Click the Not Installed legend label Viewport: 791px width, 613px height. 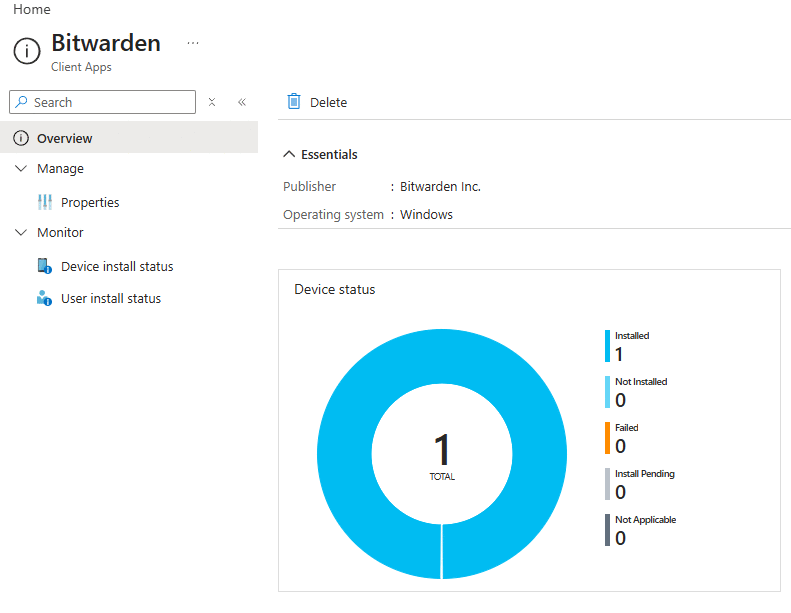(x=641, y=381)
